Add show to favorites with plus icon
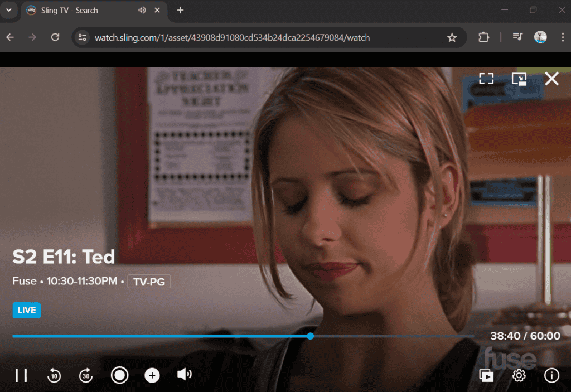 point(152,375)
